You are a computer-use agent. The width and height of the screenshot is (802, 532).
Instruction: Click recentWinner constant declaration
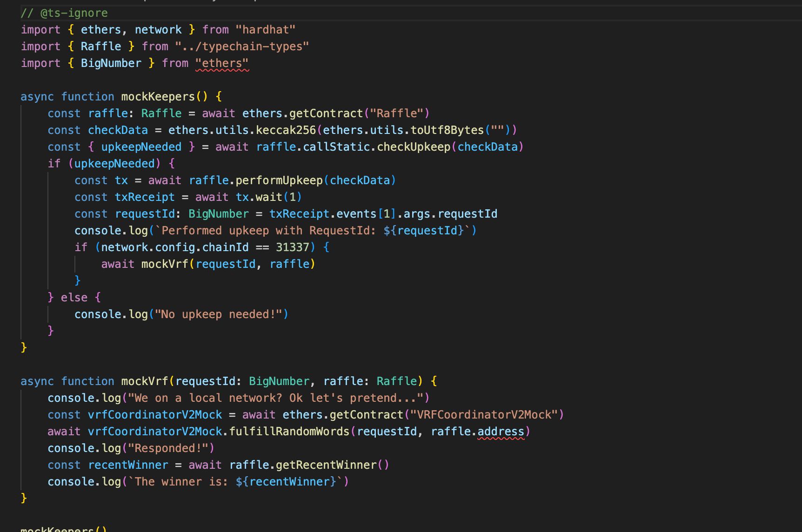coord(128,465)
